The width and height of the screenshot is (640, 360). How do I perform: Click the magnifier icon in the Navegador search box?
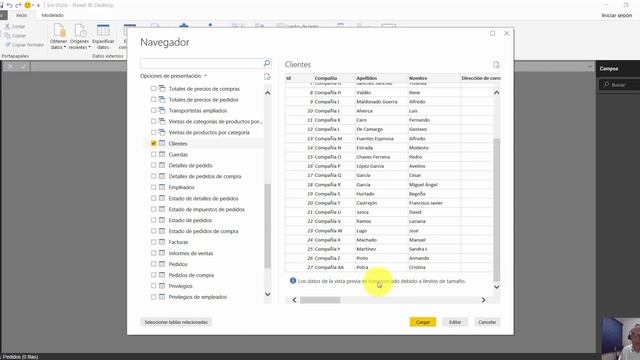tap(267, 63)
